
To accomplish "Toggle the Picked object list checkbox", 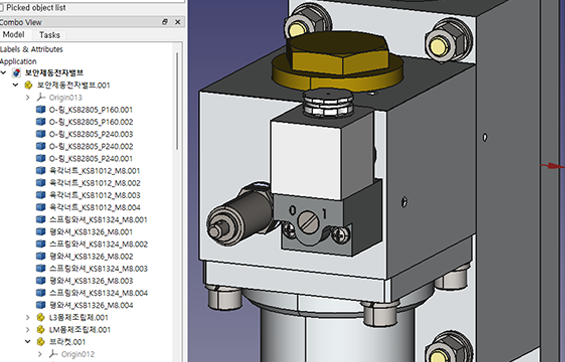I will (1, 8).
